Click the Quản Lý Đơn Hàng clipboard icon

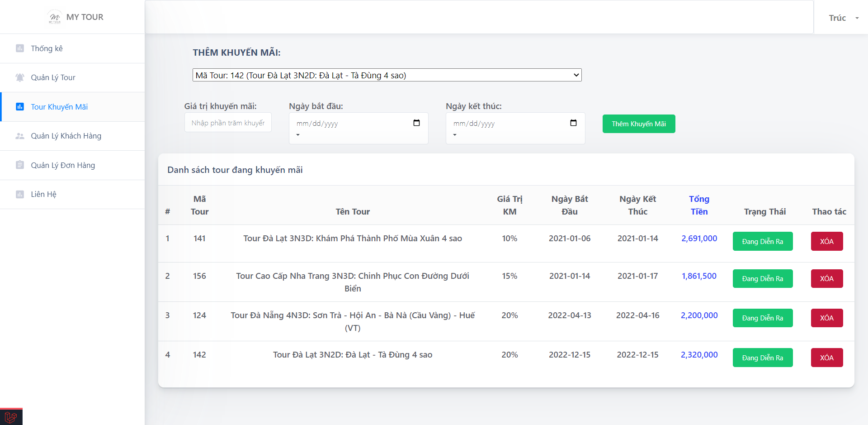tap(20, 165)
